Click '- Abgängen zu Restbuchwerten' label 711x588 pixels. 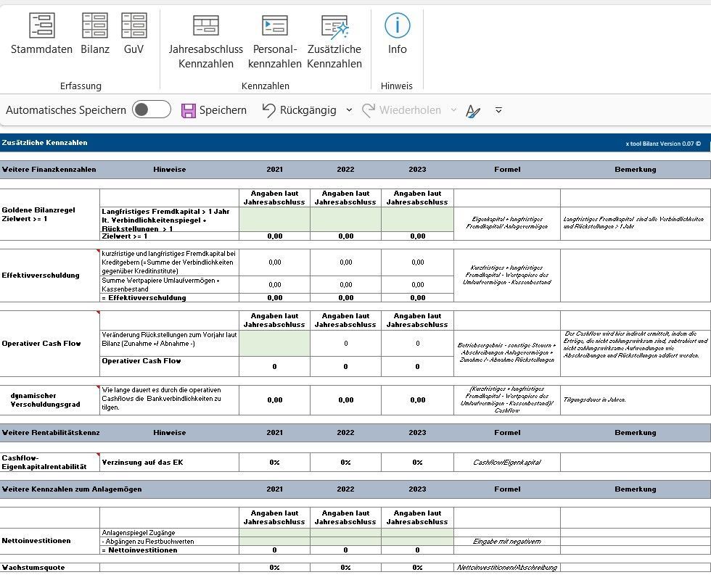point(148,542)
